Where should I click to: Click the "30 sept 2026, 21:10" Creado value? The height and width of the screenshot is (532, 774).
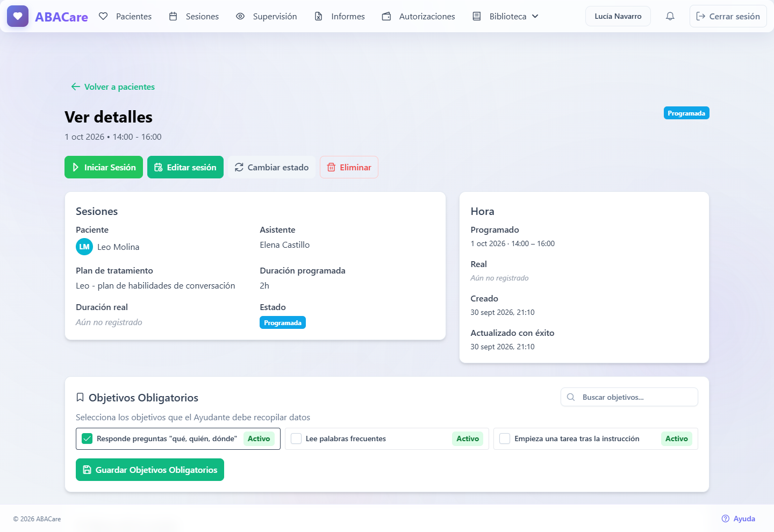[x=503, y=312]
